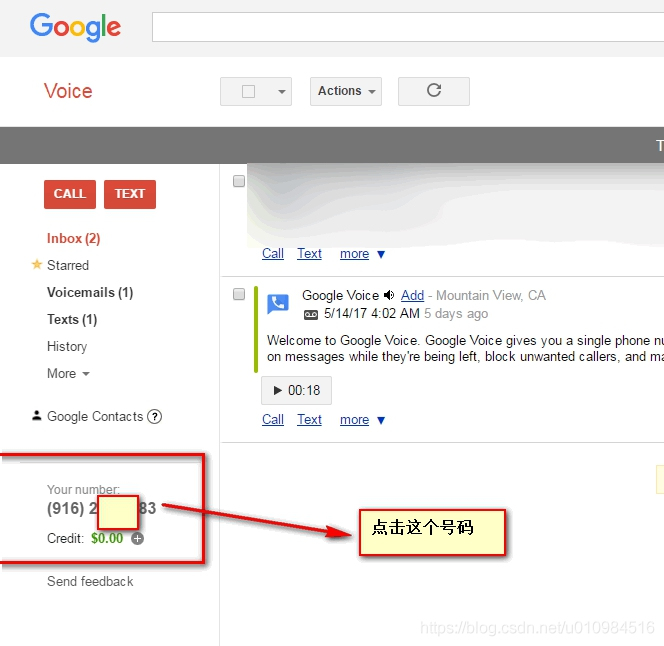Click the person icon beside Google Contacts

point(37,416)
